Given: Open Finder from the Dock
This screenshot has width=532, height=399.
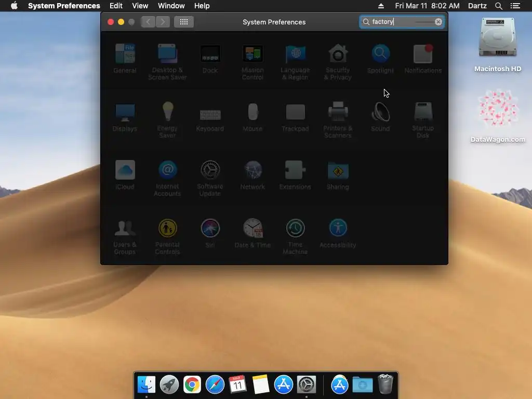Looking at the screenshot, I should pyautogui.click(x=146, y=384).
